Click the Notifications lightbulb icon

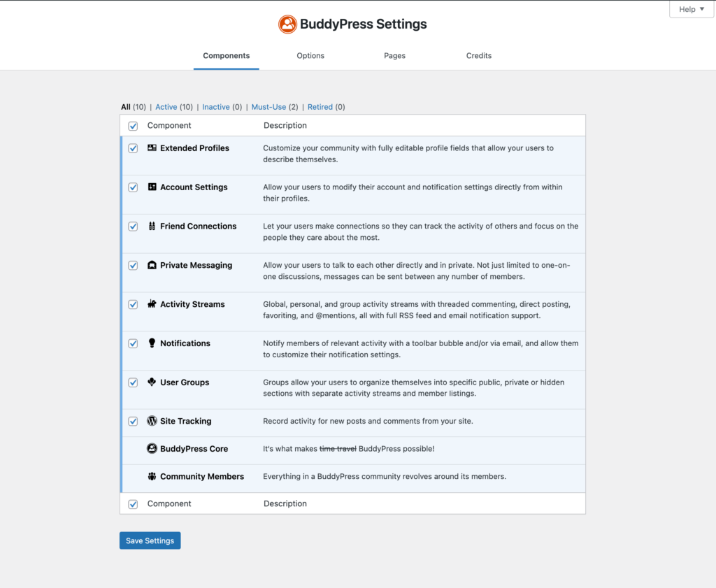152,343
